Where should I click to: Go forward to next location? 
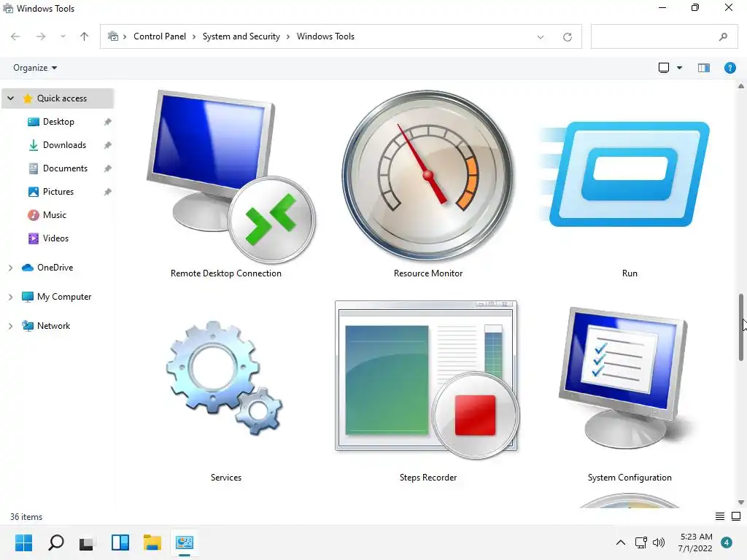point(41,36)
